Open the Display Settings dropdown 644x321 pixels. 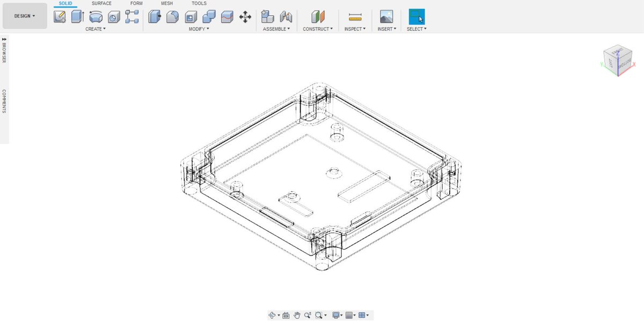[x=336, y=315]
